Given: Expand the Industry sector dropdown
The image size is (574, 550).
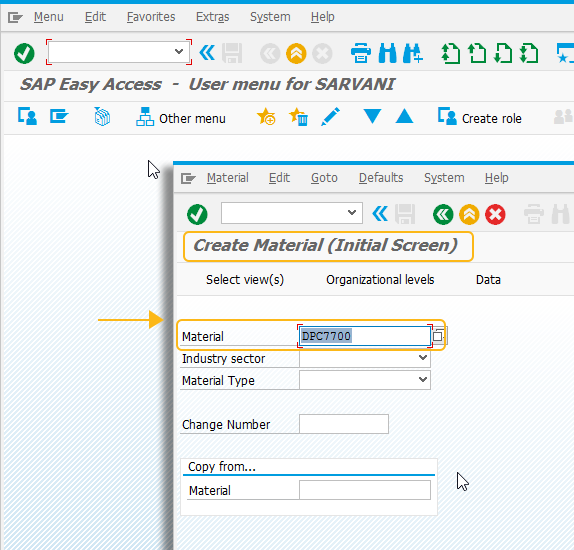Looking at the screenshot, I should (x=423, y=358).
